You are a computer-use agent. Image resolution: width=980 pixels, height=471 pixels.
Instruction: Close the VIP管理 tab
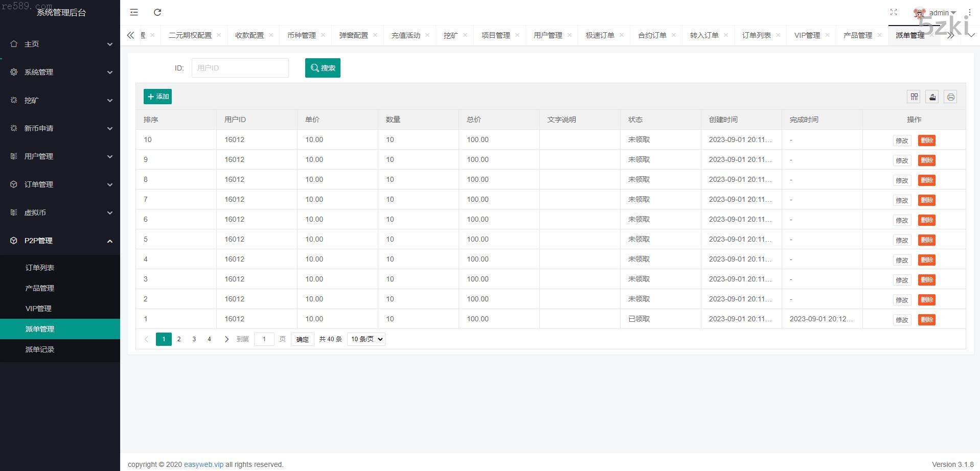click(x=827, y=35)
